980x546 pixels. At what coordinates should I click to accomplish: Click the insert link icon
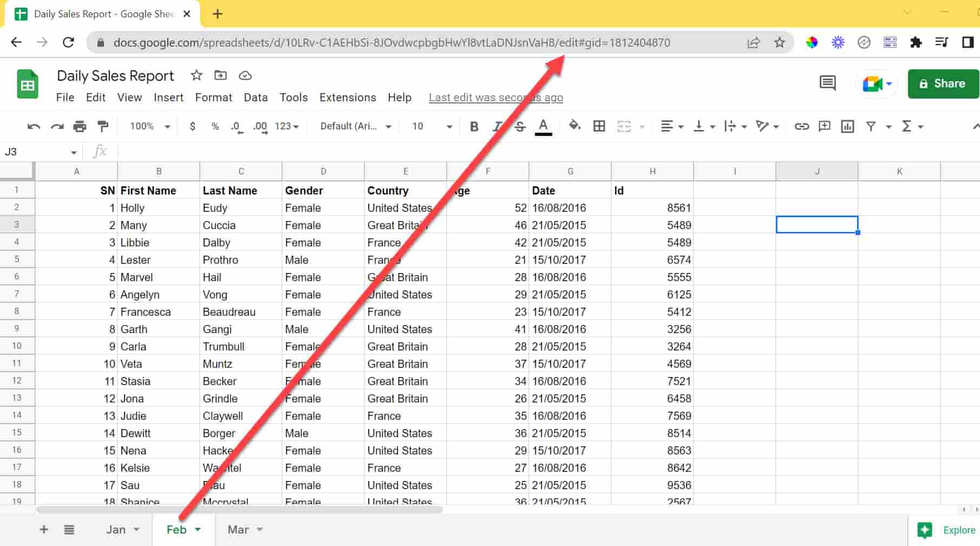pyautogui.click(x=801, y=127)
